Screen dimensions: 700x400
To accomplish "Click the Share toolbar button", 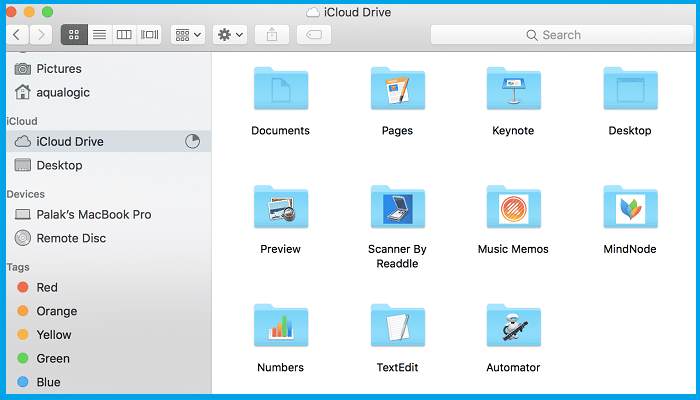I will (272, 34).
